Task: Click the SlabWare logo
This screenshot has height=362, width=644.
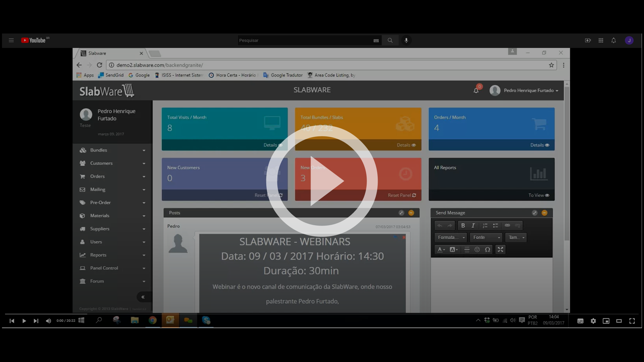Action: click(x=107, y=90)
